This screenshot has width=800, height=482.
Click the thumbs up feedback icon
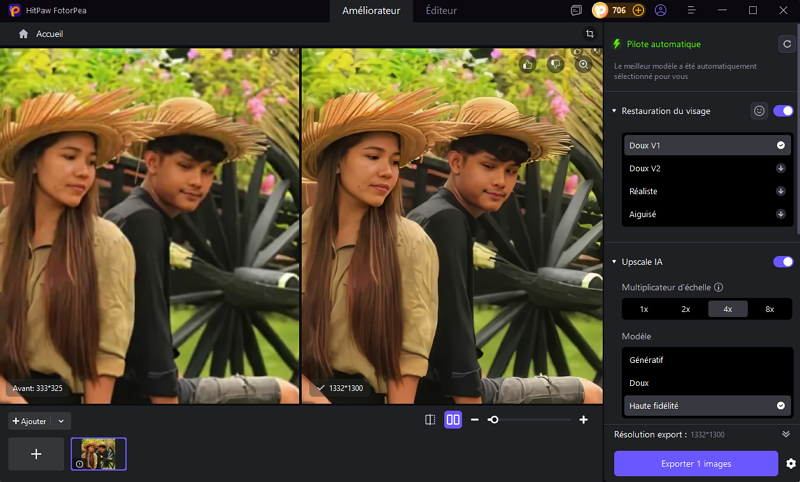point(528,64)
